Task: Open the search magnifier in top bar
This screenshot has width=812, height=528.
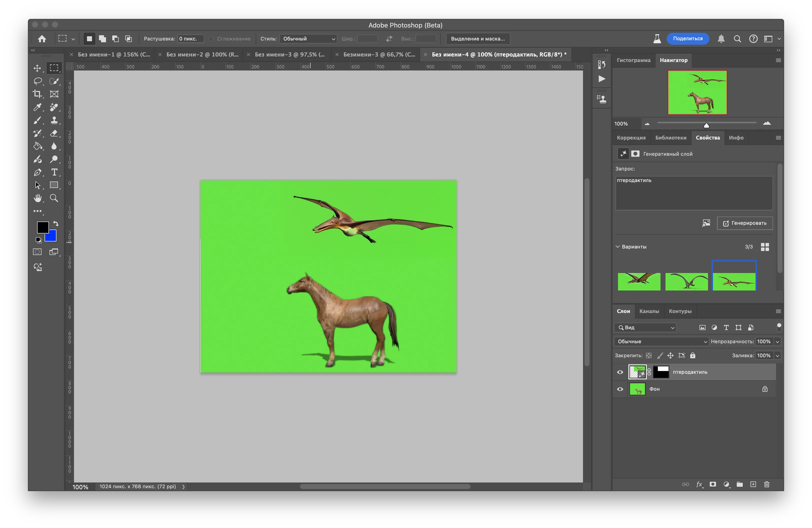Action: click(737, 39)
